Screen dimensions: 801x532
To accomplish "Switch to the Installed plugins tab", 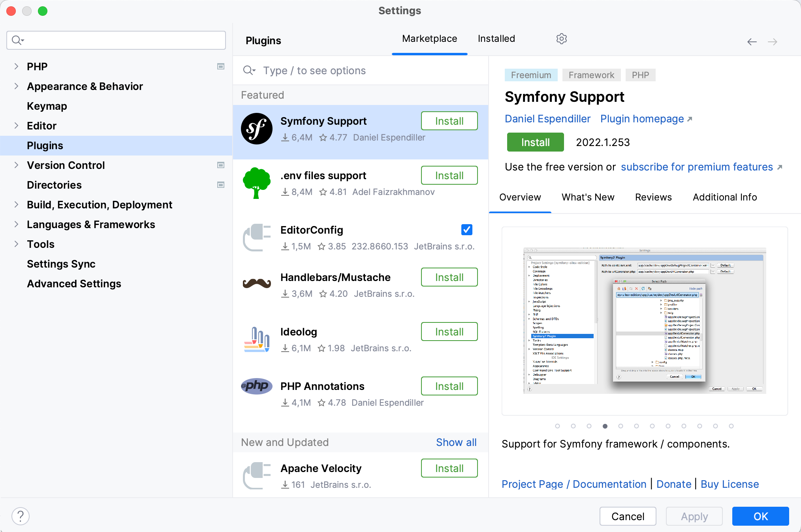I will [x=497, y=39].
